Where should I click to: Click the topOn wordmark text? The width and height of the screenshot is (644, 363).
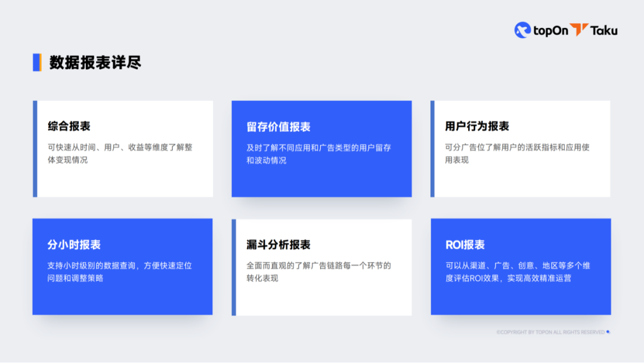(x=550, y=30)
